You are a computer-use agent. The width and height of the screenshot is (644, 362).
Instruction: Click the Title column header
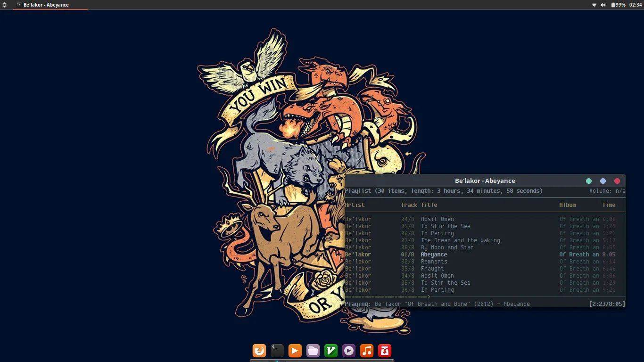point(429,205)
